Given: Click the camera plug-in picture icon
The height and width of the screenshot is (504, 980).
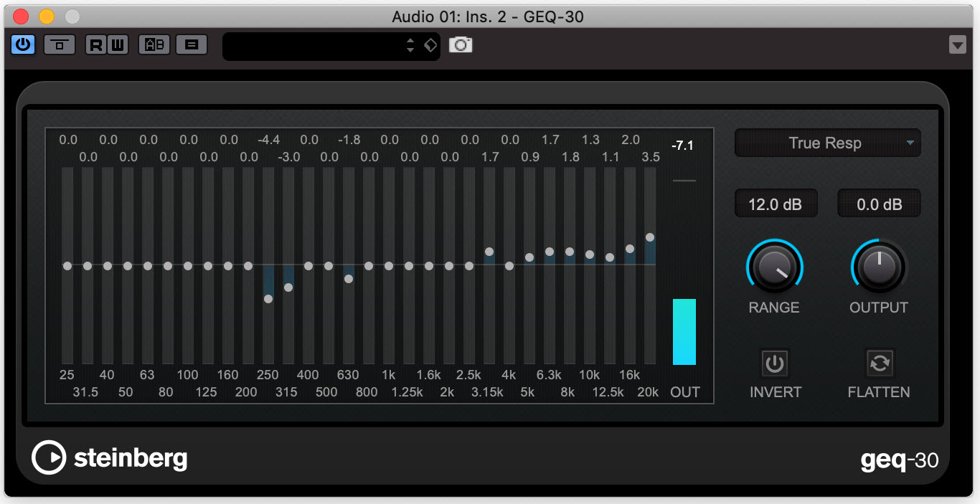Looking at the screenshot, I should pos(461,45).
